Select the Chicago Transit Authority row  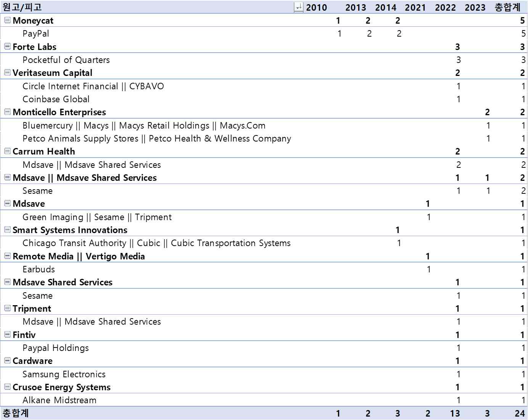point(156,243)
